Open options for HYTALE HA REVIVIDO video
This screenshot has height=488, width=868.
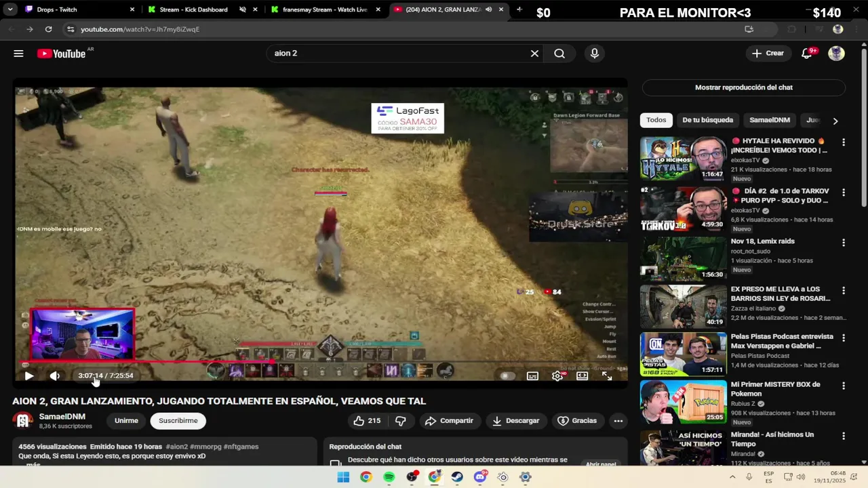[x=844, y=142]
